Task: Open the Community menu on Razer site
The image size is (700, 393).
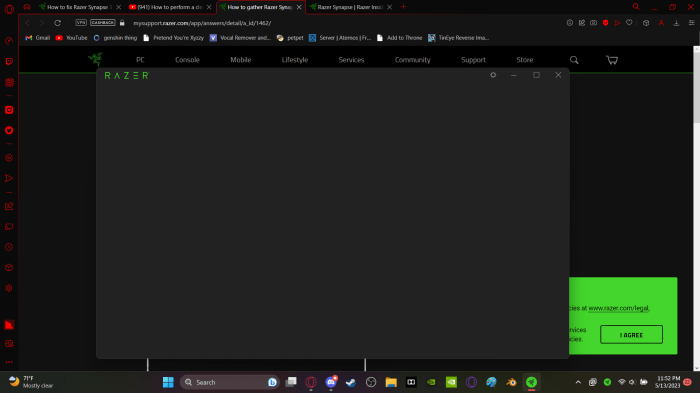Action: point(412,60)
